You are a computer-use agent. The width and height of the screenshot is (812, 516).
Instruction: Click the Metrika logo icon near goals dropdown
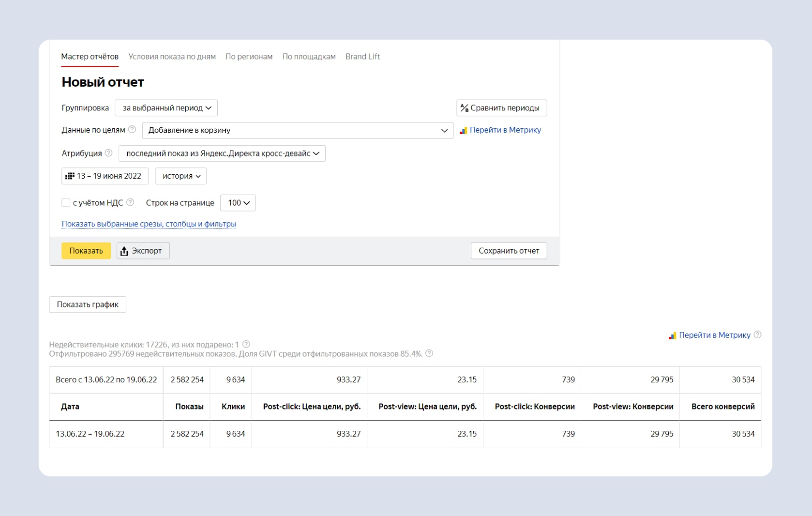[x=463, y=130]
